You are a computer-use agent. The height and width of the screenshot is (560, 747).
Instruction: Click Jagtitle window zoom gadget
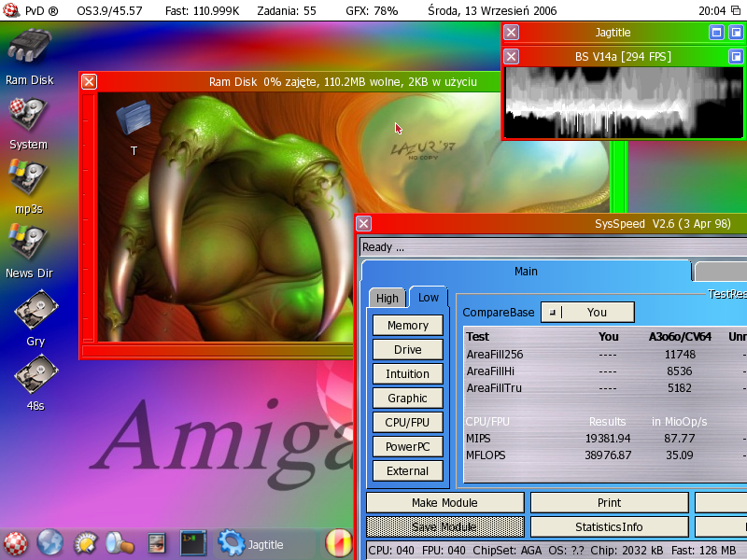[716, 33]
